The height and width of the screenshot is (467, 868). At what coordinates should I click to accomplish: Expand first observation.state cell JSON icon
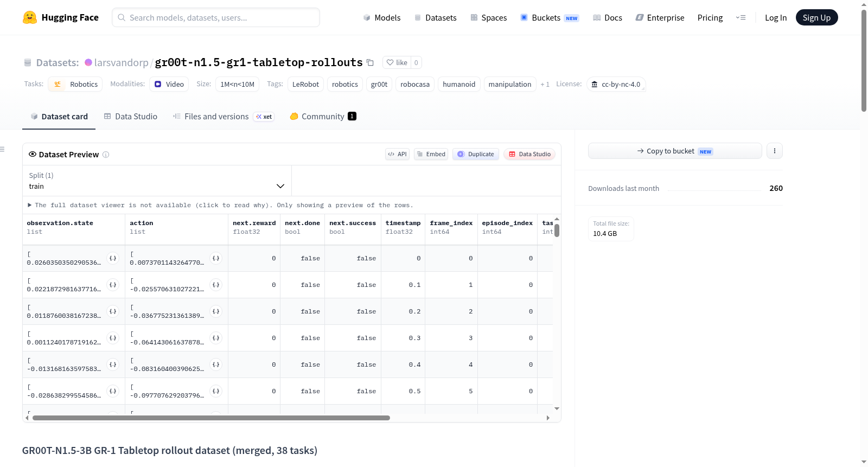tap(113, 258)
